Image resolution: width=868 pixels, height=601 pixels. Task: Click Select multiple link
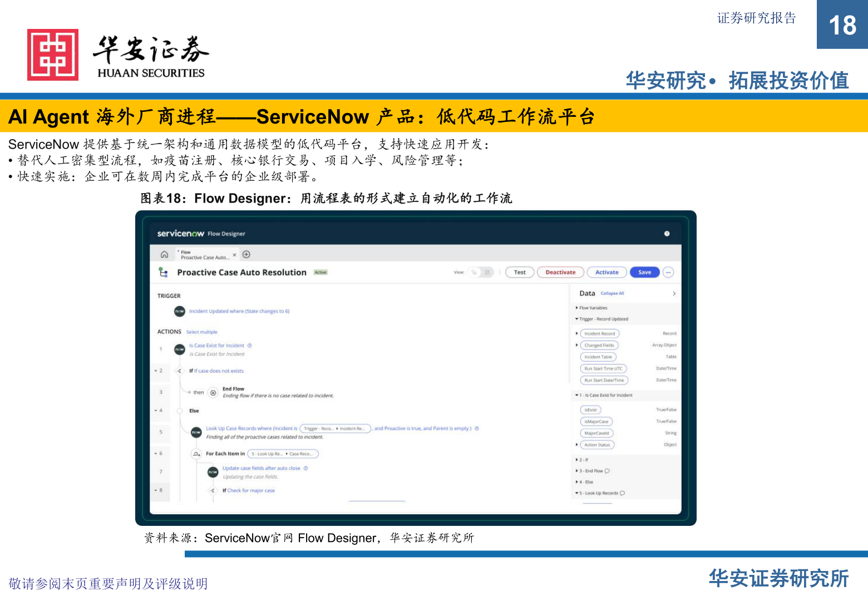point(201,332)
